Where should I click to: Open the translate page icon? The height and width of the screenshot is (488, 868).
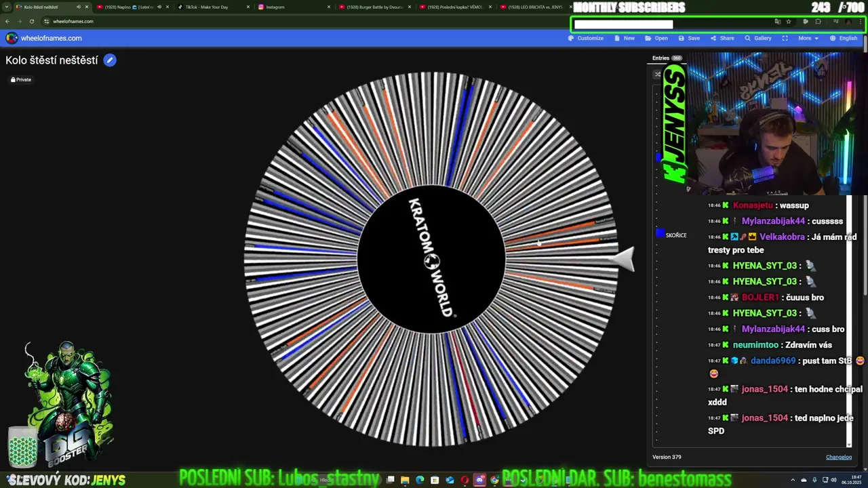click(778, 22)
